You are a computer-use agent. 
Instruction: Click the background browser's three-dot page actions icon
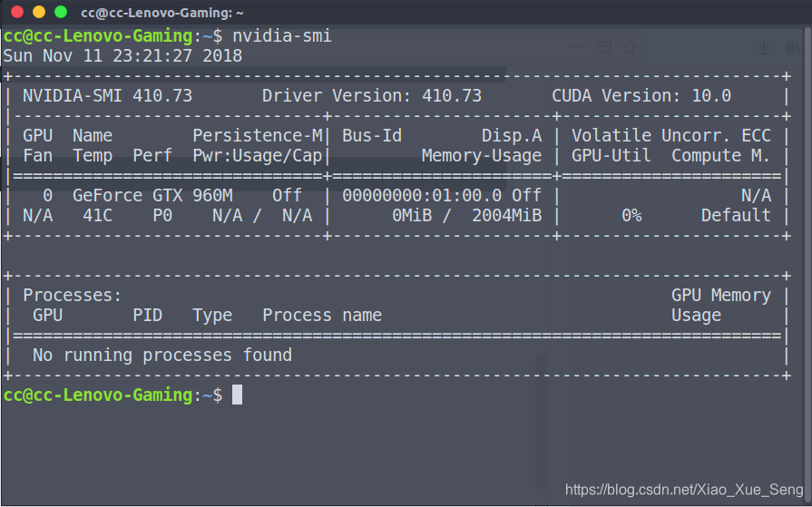point(579,48)
